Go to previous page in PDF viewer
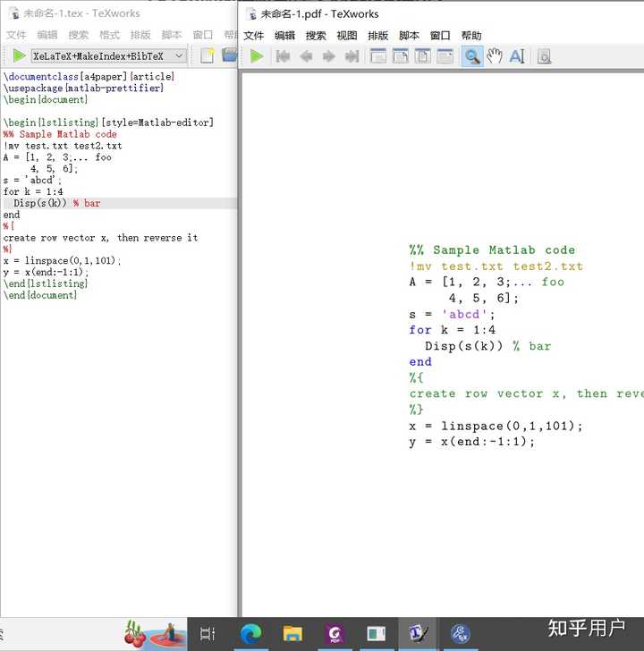This screenshot has width=644, height=651. 306,56
